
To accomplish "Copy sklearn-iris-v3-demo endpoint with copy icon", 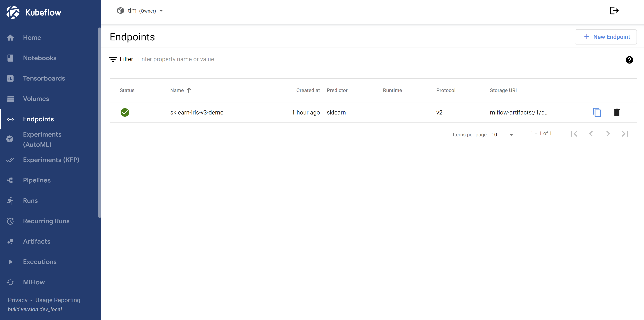I will pos(597,112).
